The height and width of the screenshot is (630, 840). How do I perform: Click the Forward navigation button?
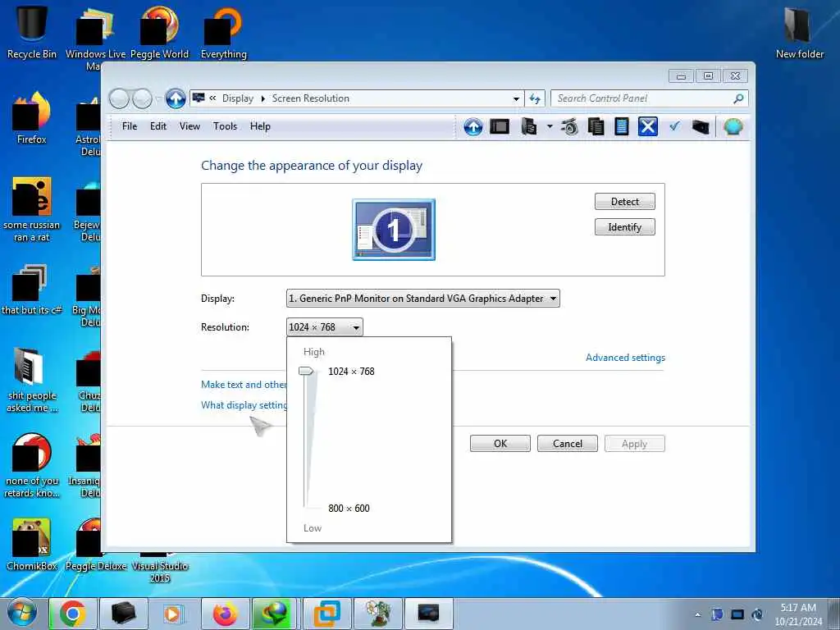(x=142, y=98)
